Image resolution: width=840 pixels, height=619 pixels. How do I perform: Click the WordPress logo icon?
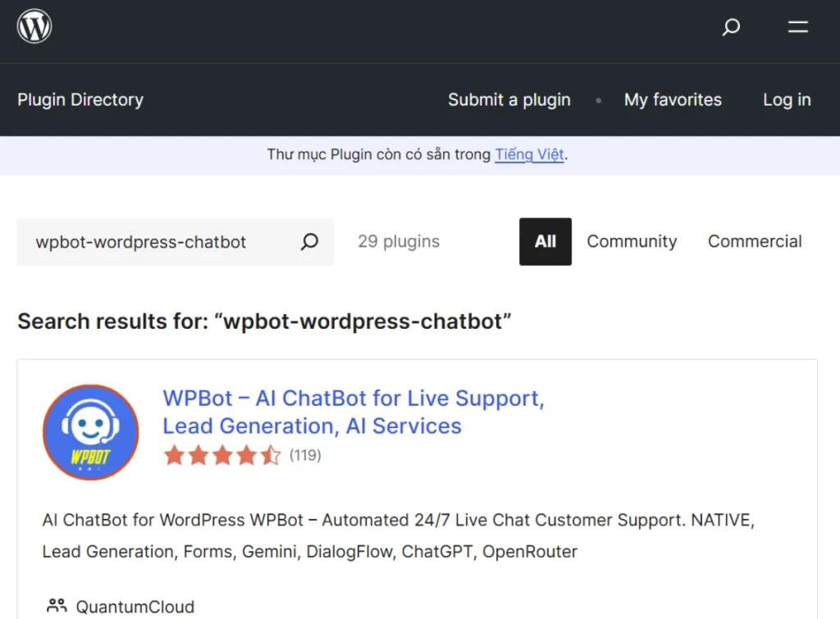[x=34, y=26]
